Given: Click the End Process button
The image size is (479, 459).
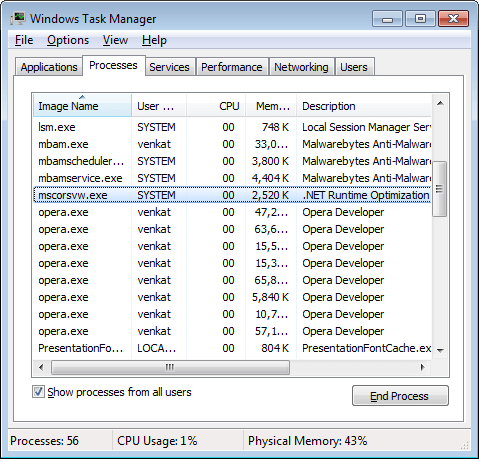Looking at the screenshot, I should coord(400,396).
